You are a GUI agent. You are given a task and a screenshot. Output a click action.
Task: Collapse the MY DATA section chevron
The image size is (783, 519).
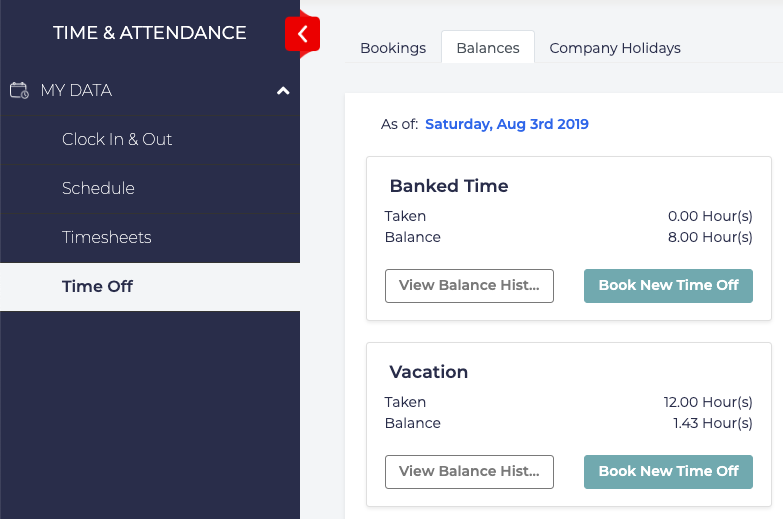[283, 91]
